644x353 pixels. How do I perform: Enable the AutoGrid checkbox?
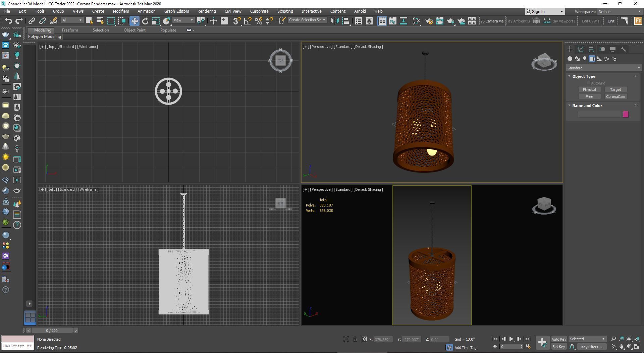588,83
